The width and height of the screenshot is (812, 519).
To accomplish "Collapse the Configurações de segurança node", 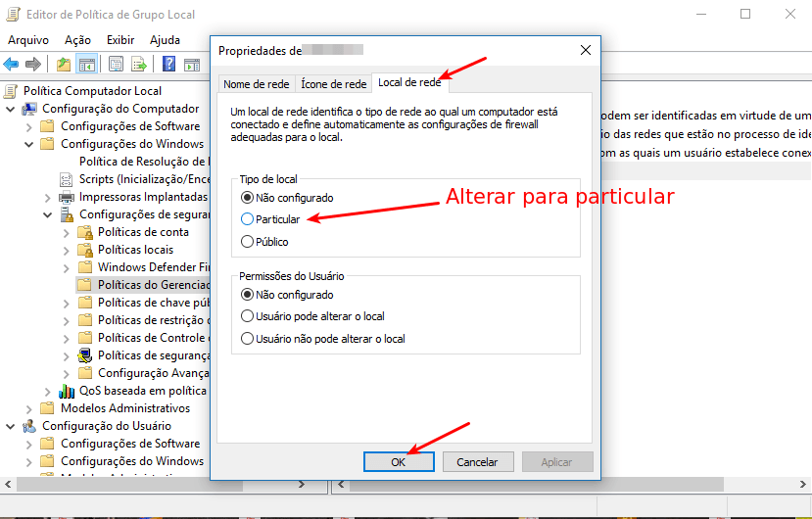I will [48, 214].
